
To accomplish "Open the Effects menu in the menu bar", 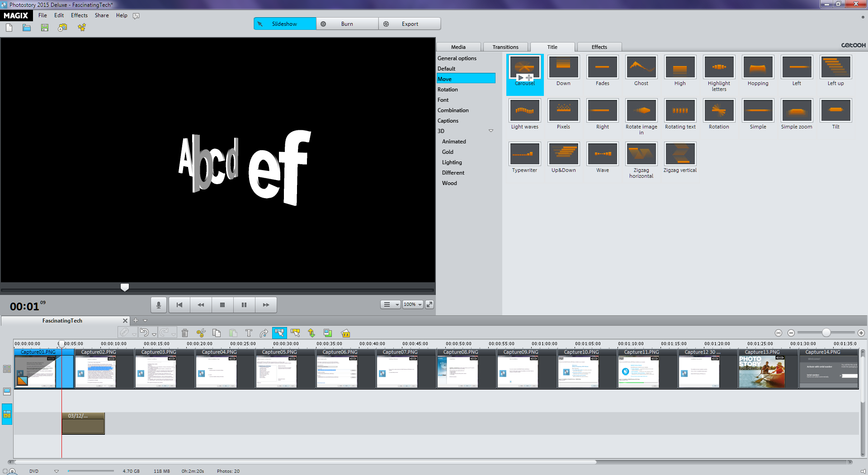I will 79,15.
